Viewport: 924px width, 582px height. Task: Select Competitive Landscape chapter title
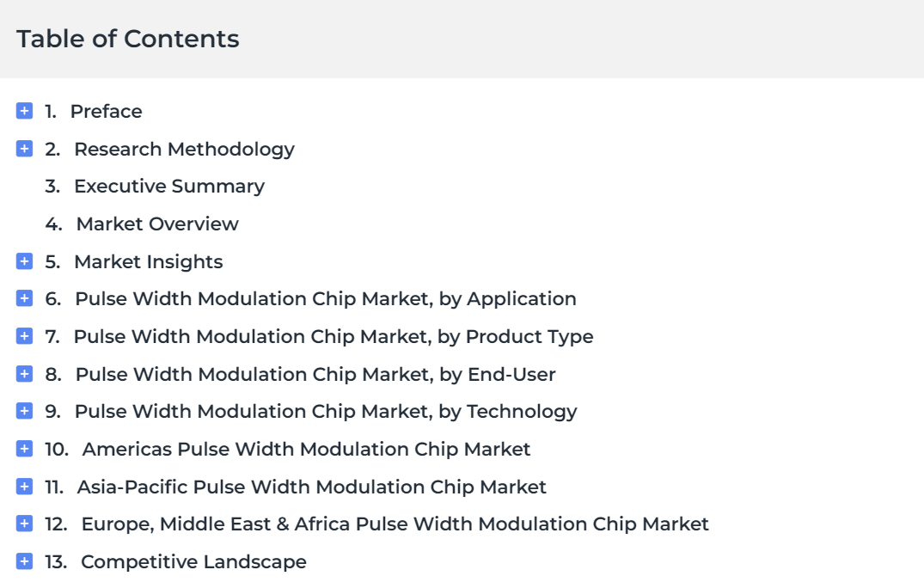194,562
